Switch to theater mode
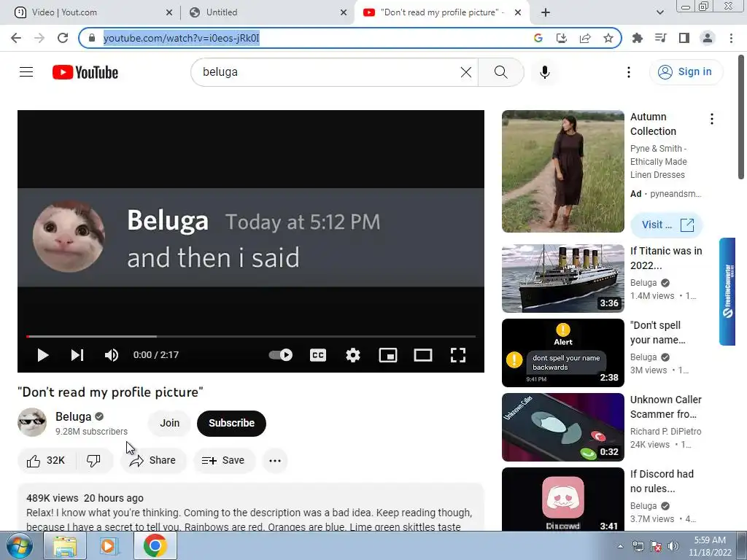 click(x=422, y=355)
